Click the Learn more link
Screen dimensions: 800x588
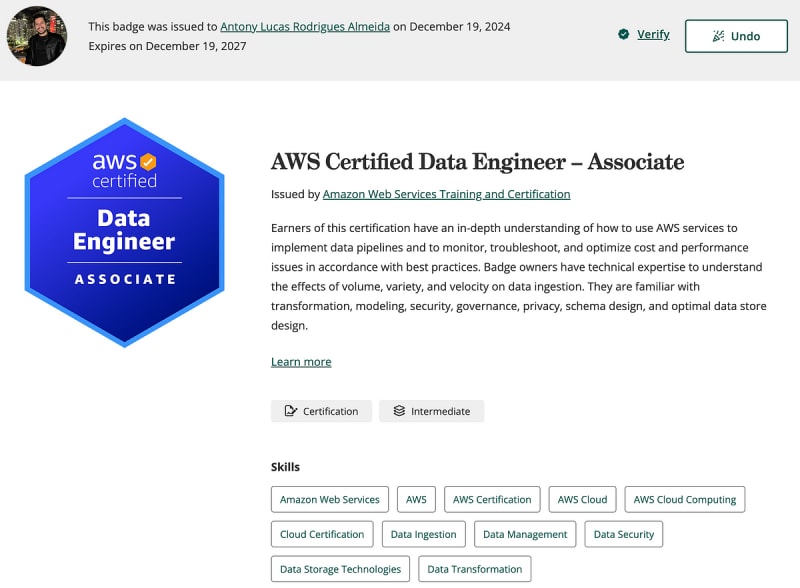[x=301, y=362]
